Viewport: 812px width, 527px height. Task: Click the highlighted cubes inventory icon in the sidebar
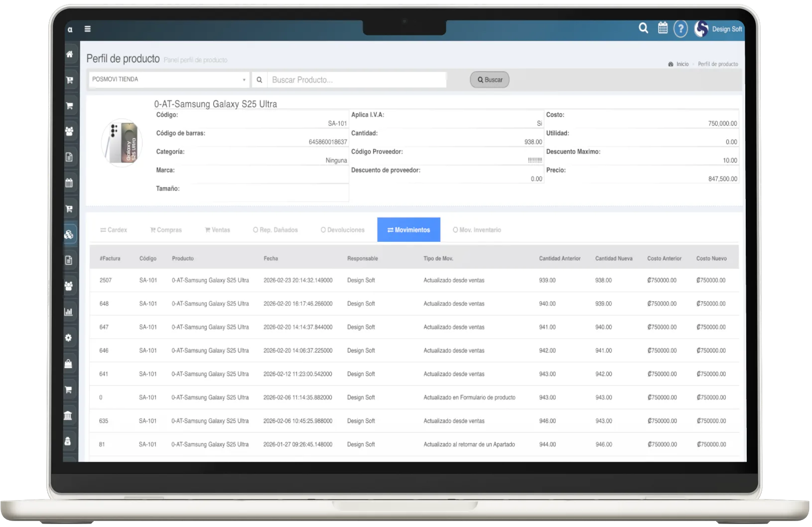click(69, 234)
